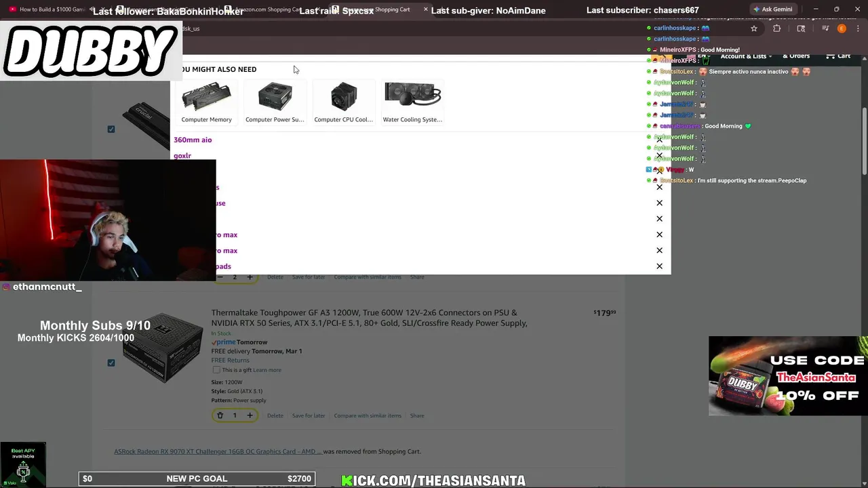Click the 'Learn more' gift link
868x488 pixels.
(267, 370)
